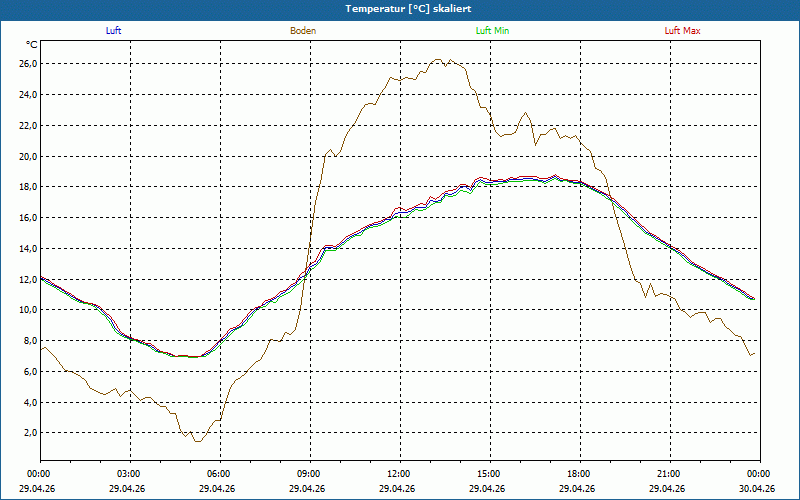Click the 22,0 y-axis value
This screenshot has width=800, height=500.
(28, 126)
